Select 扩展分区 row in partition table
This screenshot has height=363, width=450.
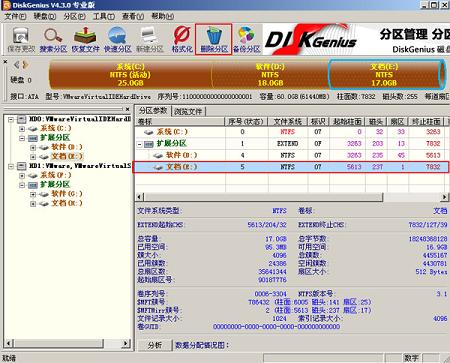pyautogui.click(x=292, y=144)
